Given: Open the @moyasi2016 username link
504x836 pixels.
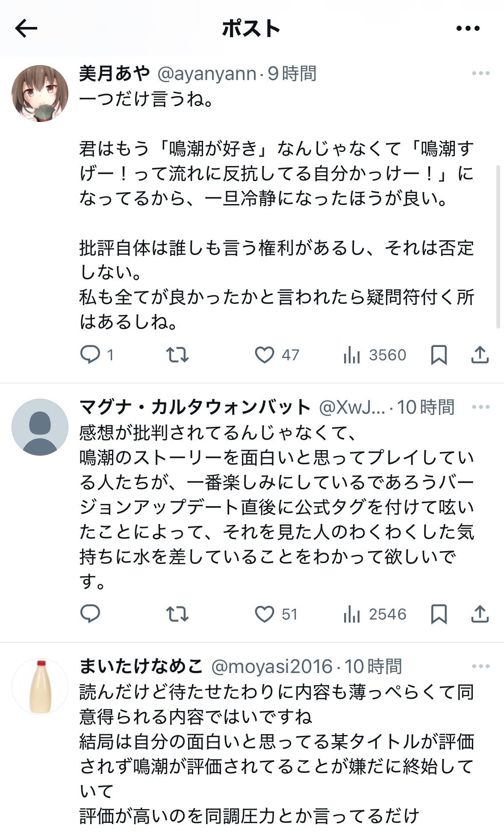Looking at the screenshot, I should [272, 667].
